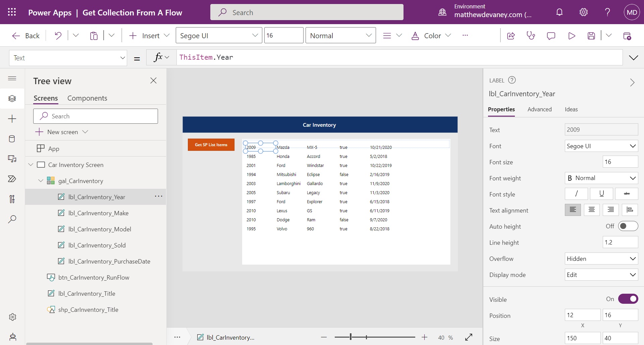This screenshot has width=644, height=345.
Task: Open the Overflow dropdown set to Hidden
Action: [x=601, y=258]
